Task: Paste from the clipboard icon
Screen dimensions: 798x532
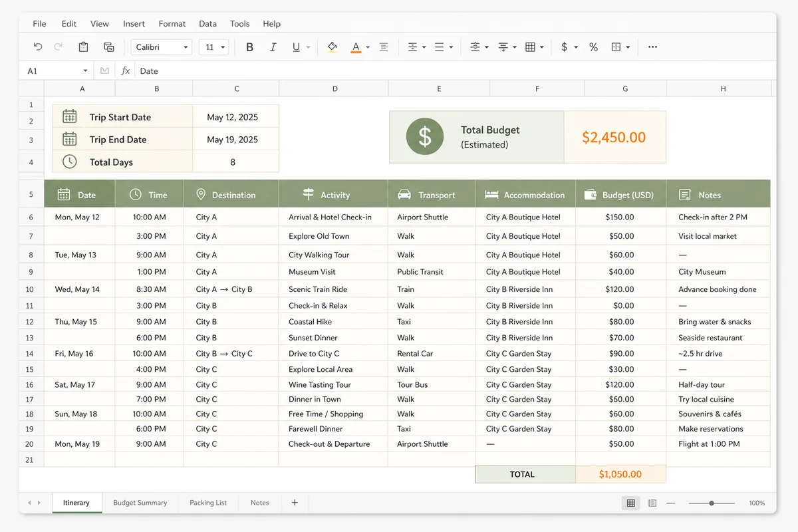Action: pyautogui.click(x=83, y=47)
